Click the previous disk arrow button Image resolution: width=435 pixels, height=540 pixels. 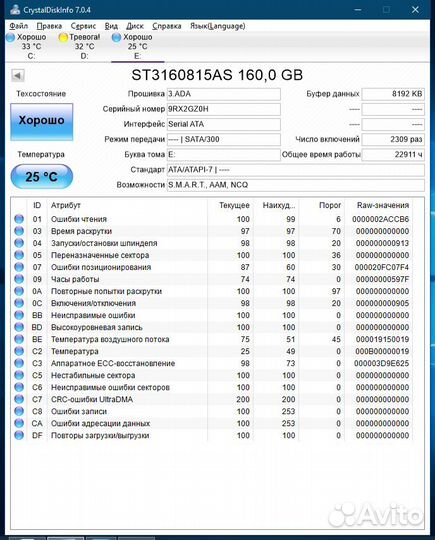click(x=18, y=75)
